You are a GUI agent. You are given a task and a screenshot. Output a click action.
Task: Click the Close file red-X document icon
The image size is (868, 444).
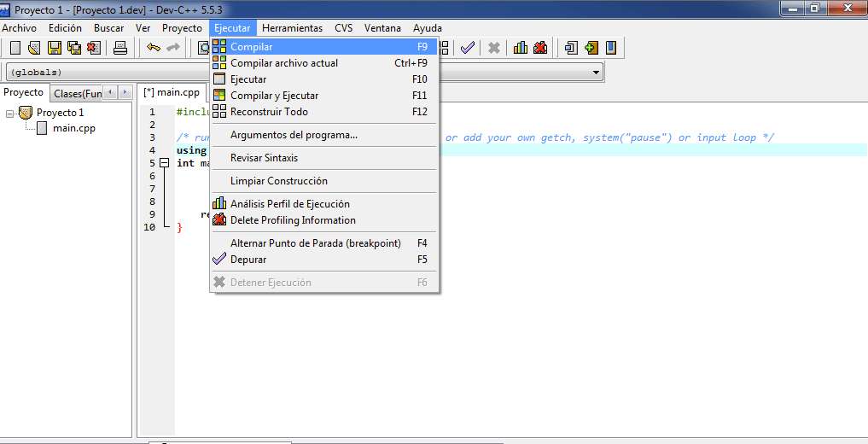pyautogui.click(x=94, y=48)
